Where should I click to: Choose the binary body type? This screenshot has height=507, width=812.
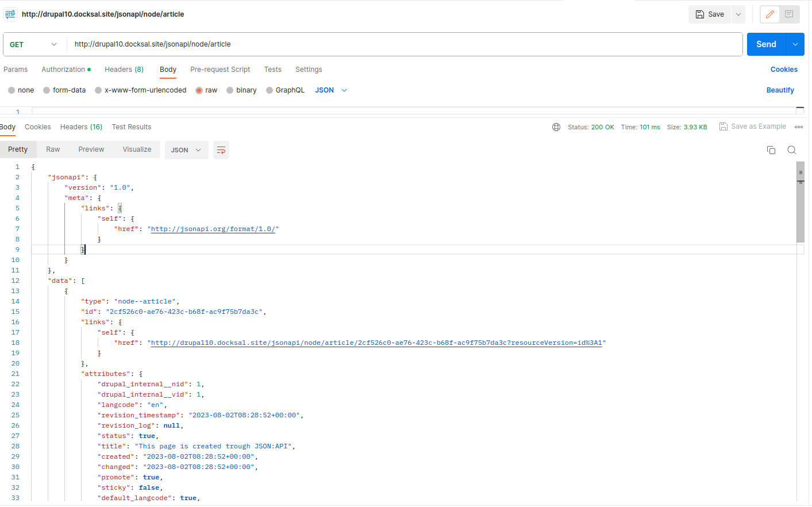tap(230, 90)
